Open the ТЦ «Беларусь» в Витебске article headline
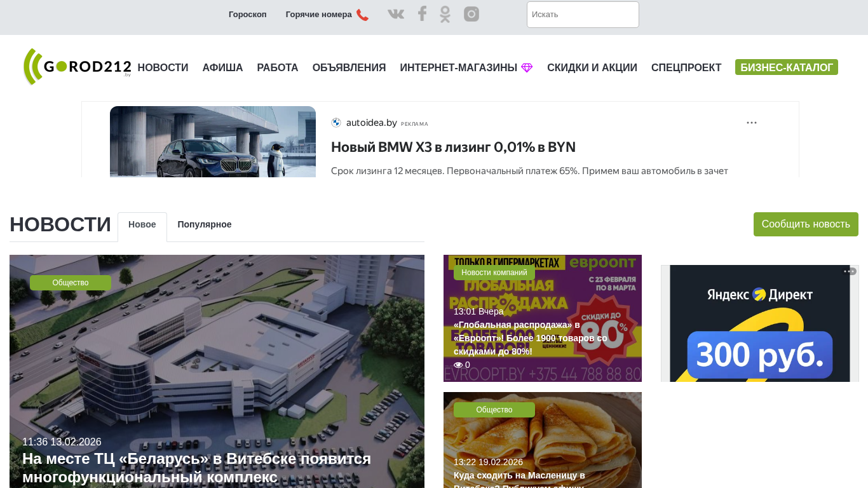 [x=196, y=468]
